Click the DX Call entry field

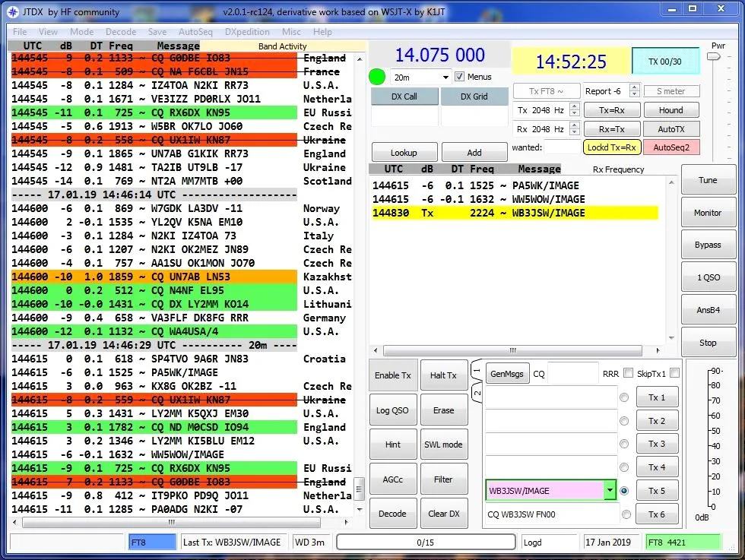(404, 116)
